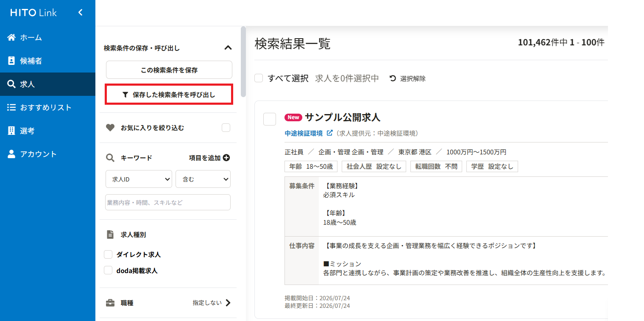Click the 企画・管理 企画・管理 category text
The width and height of the screenshot is (644, 321).
(351, 152)
